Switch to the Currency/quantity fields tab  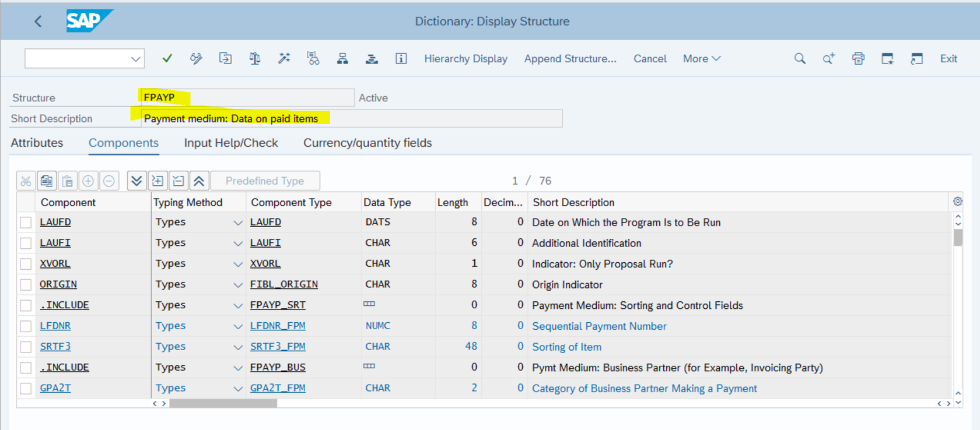[367, 143]
